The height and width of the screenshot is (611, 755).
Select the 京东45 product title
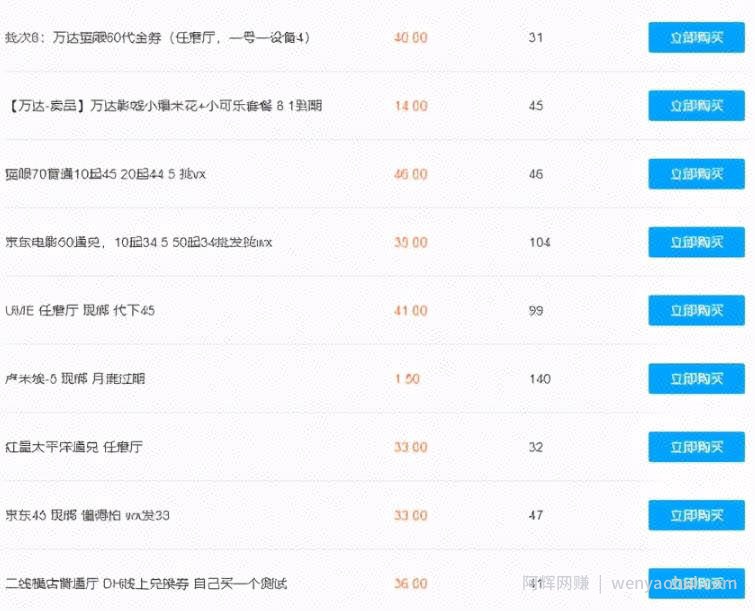tap(87, 515)
